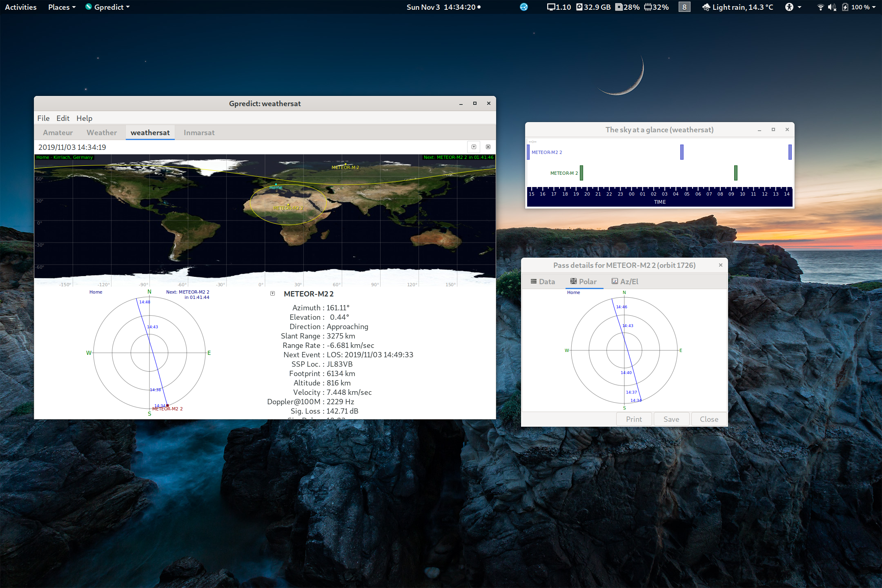Click the METEOR-M 2 satellite marker on map
The width and height of the screenshot is (882, 588).
coord(345,164)
